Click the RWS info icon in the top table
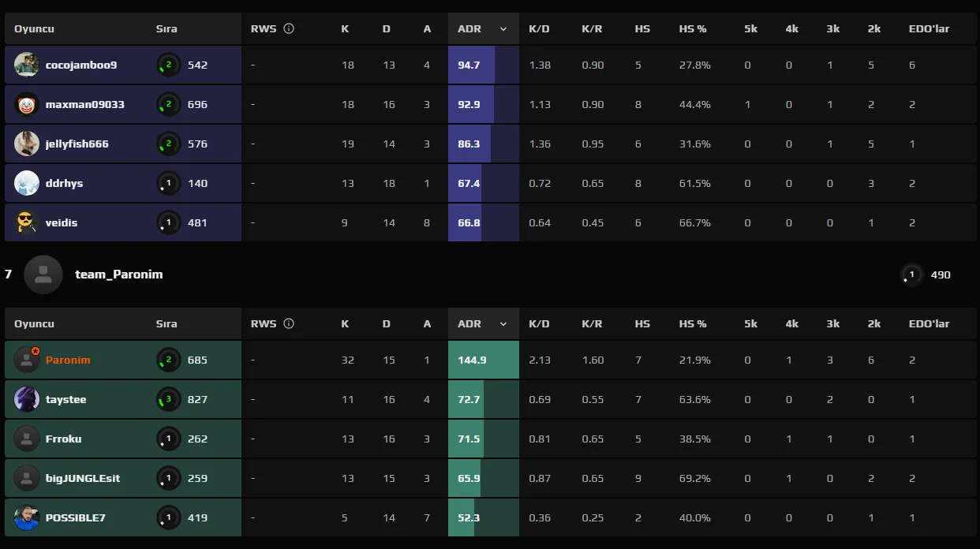980x549 pixels. 289,28
